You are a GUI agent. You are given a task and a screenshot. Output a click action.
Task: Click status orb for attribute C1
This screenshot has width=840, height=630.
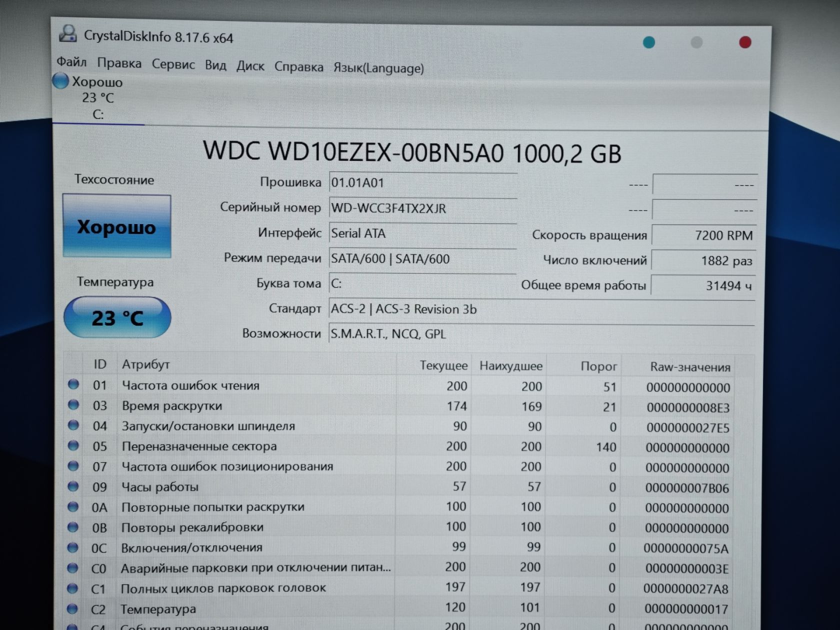[72, 588]
